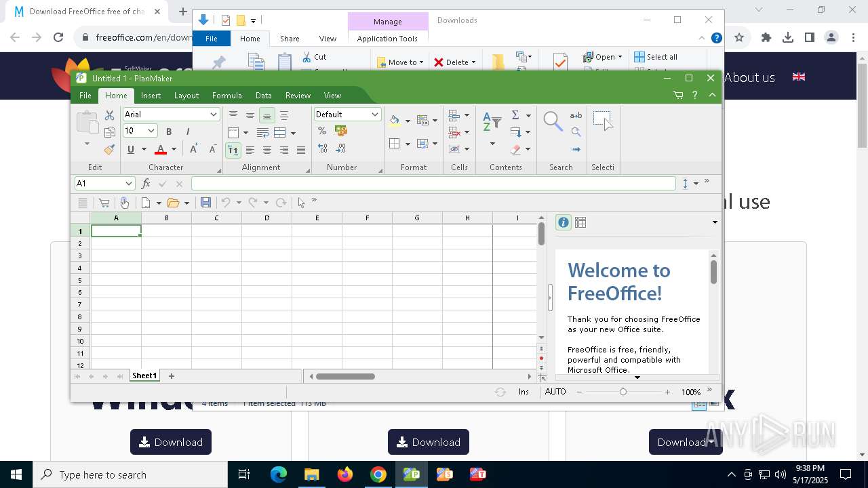
Task: Click the shopping cart icon in quick toolbar
Action: (x=104, y=203)
